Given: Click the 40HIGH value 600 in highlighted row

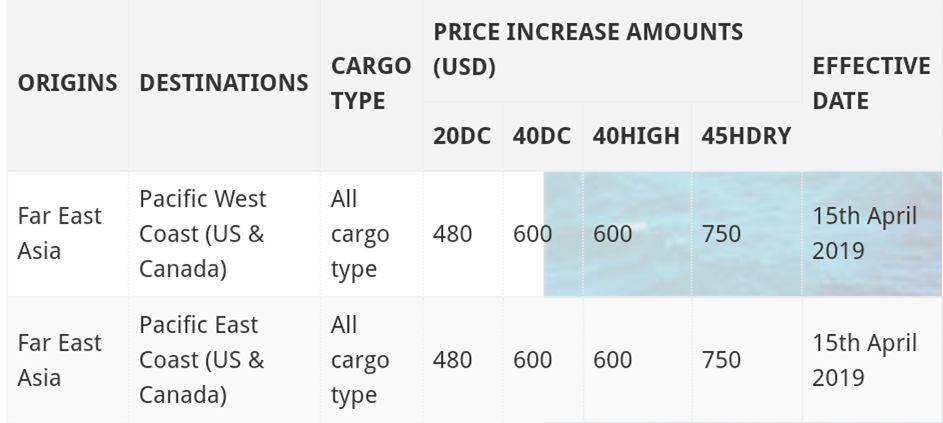Looking at the screenshot, I should click(612, 234).
